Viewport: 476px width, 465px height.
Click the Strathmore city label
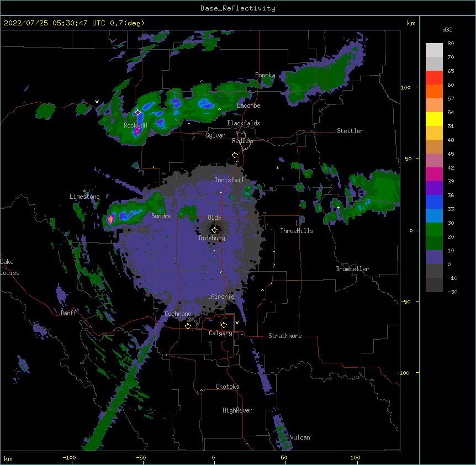[285, 336]
